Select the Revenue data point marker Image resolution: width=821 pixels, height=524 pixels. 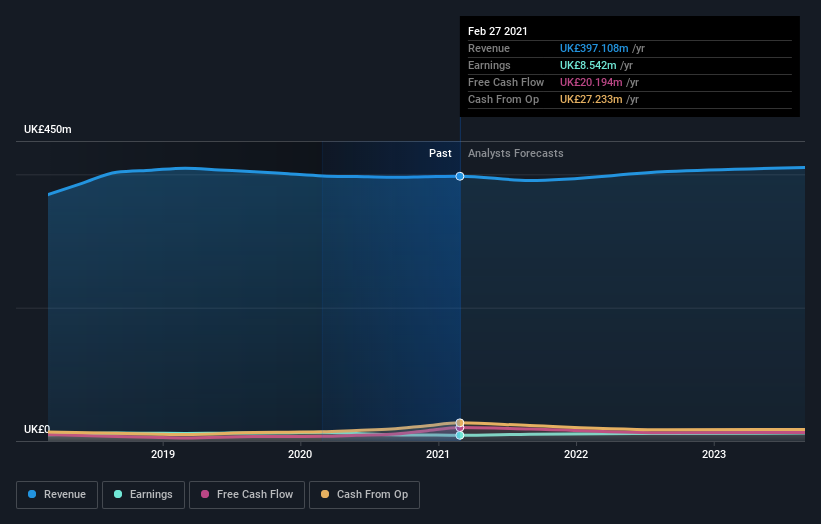[460, 176]
